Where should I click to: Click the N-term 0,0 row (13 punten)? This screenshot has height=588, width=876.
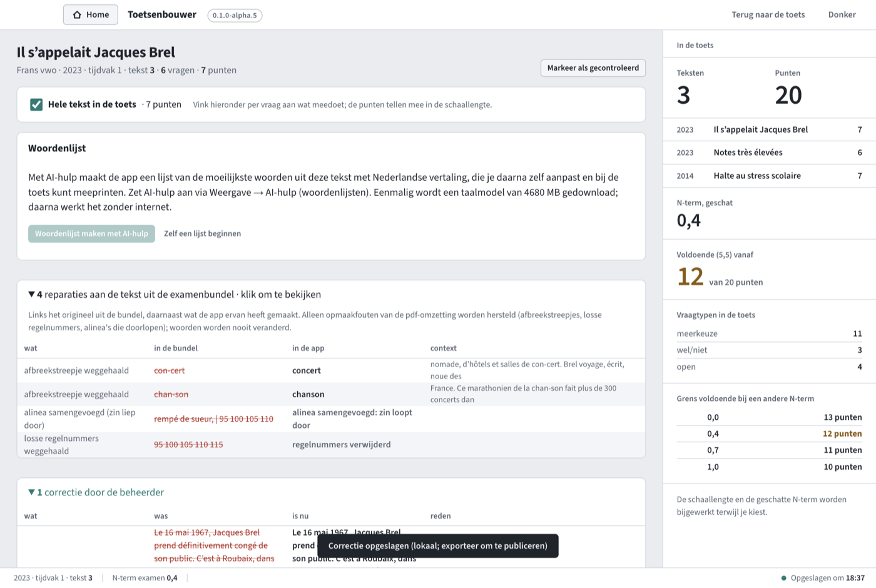click(x=769, y=417)
